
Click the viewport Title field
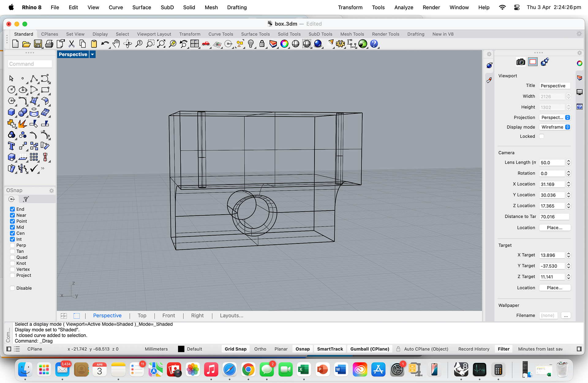tap(555, 86)
